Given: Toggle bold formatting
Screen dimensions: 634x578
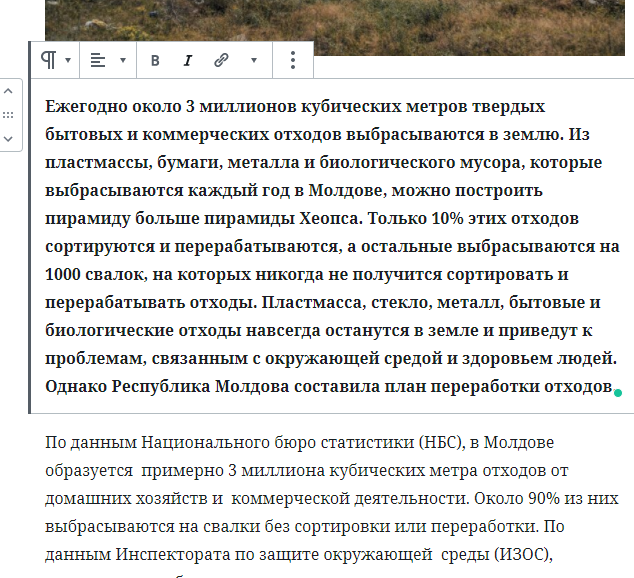Looking at the screenshot, I should point(155,61).
